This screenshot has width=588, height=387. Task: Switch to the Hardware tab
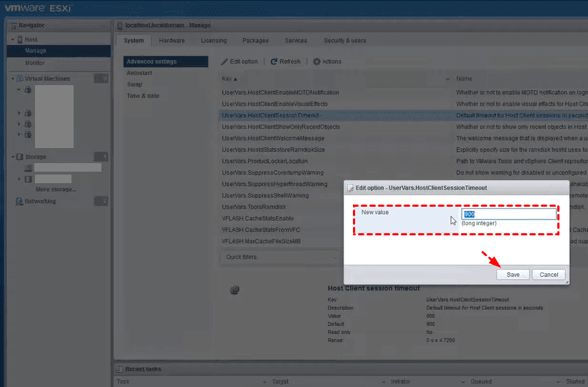[x=171, y=41]
